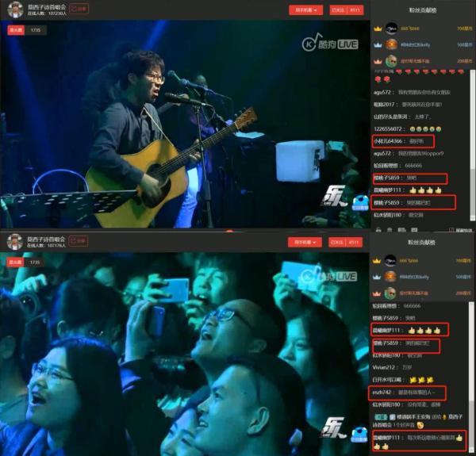
Task: Click the streamer avatar in the lower header
Action: [15, 242]
